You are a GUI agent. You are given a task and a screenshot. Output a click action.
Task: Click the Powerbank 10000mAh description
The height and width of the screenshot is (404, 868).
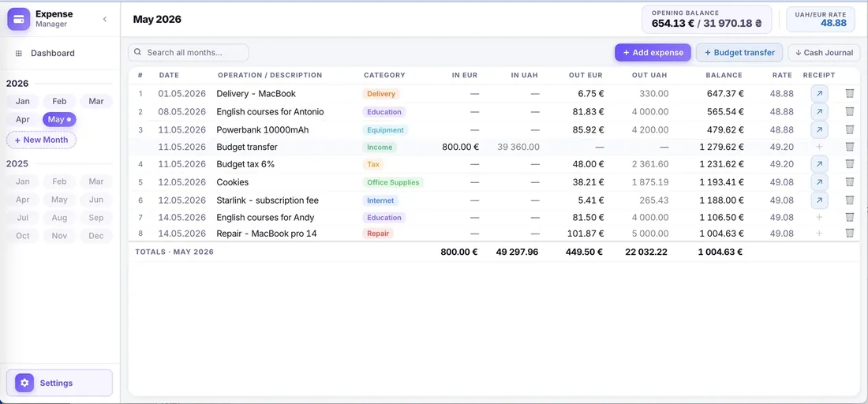coord(263,129)
